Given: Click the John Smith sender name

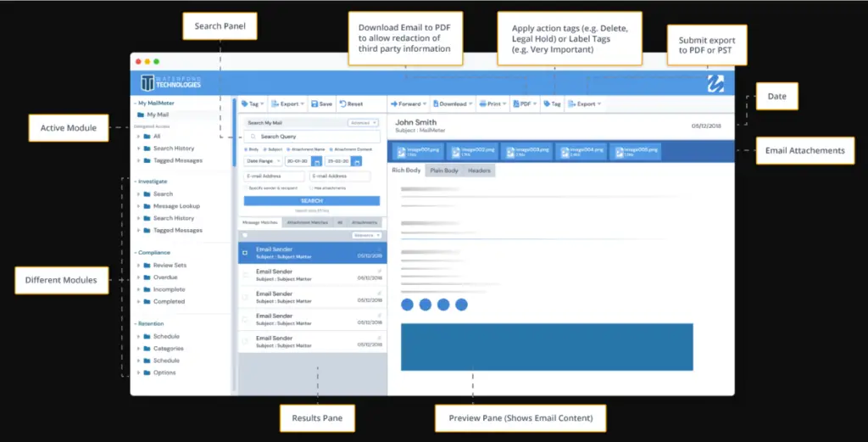Looking at the screenshot, I should (415, 122).
